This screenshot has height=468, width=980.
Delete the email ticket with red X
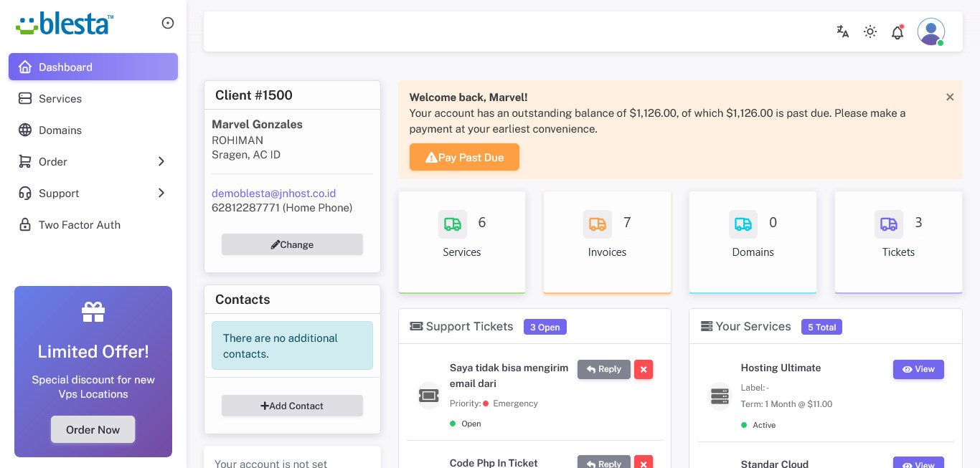pyautogui.click(x=644, y=370)
